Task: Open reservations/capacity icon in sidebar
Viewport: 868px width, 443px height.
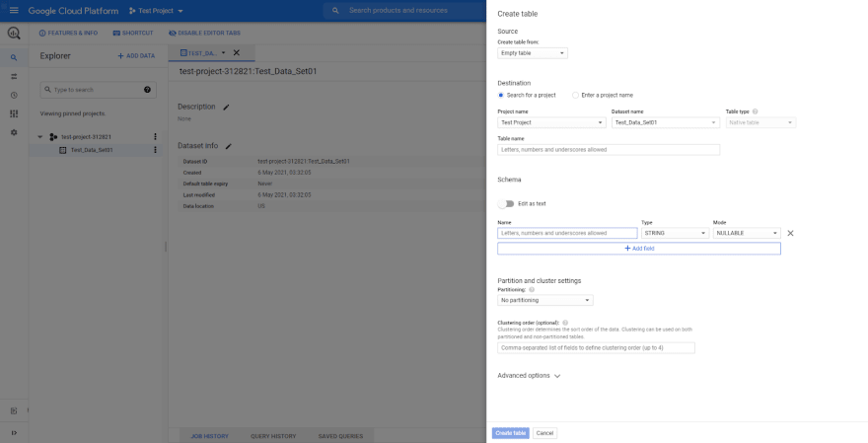Action: 14,113
